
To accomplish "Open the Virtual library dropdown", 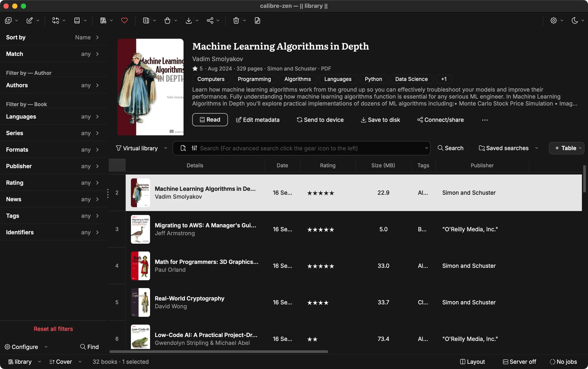I will (141, 148).
